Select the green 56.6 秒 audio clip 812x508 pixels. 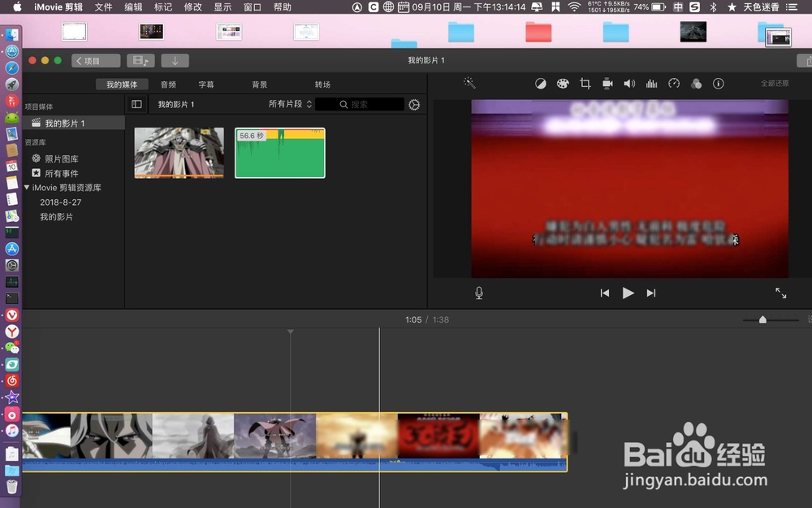click(x=279, y=153)
